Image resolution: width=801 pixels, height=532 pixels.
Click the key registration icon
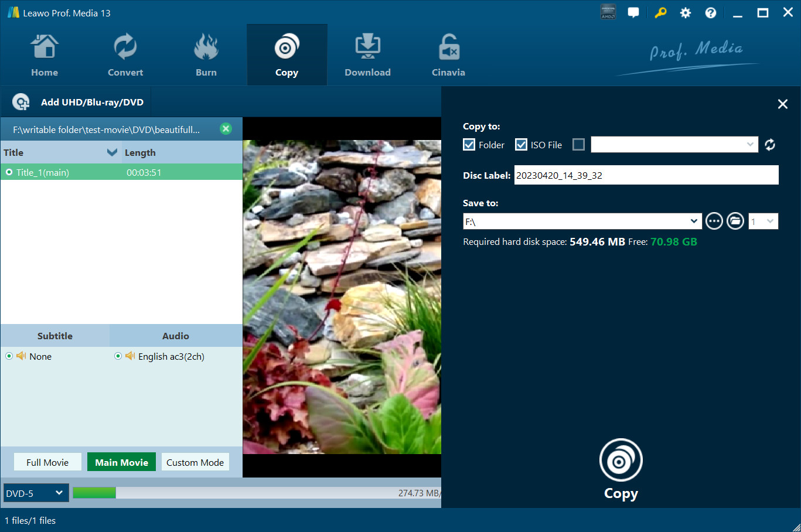[x=660, y=13]
